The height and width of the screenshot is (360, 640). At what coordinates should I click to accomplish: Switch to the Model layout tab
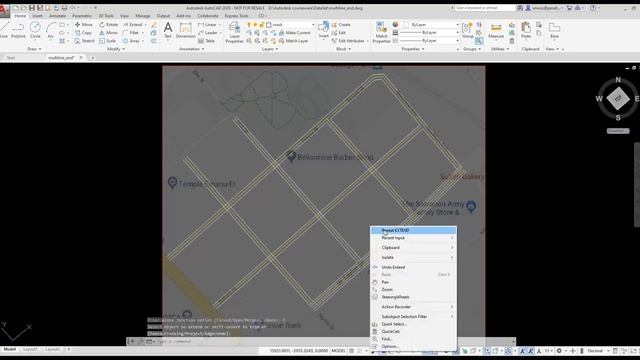click(10, 349)
